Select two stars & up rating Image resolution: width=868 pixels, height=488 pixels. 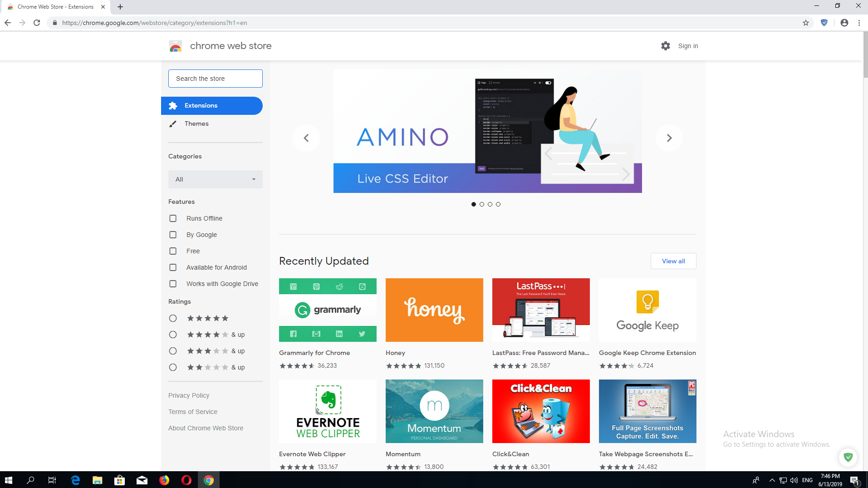tap(173, 367)
